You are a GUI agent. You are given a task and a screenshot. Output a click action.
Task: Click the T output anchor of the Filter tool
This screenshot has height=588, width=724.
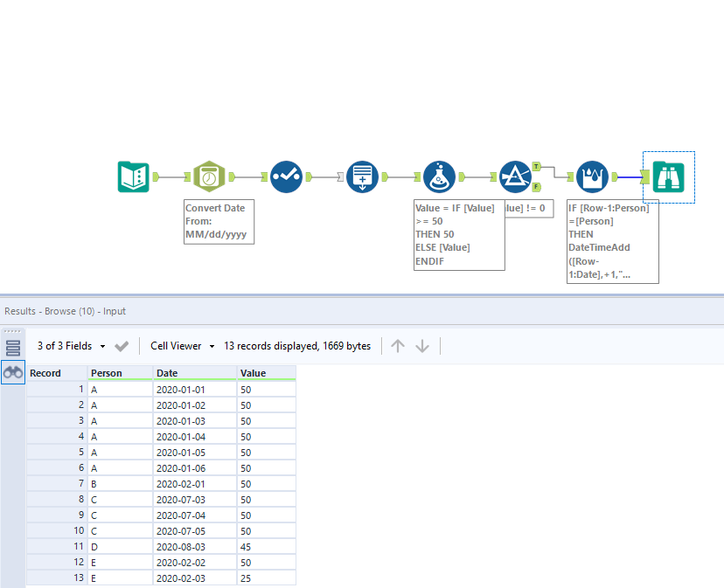(x=534, y=164)
